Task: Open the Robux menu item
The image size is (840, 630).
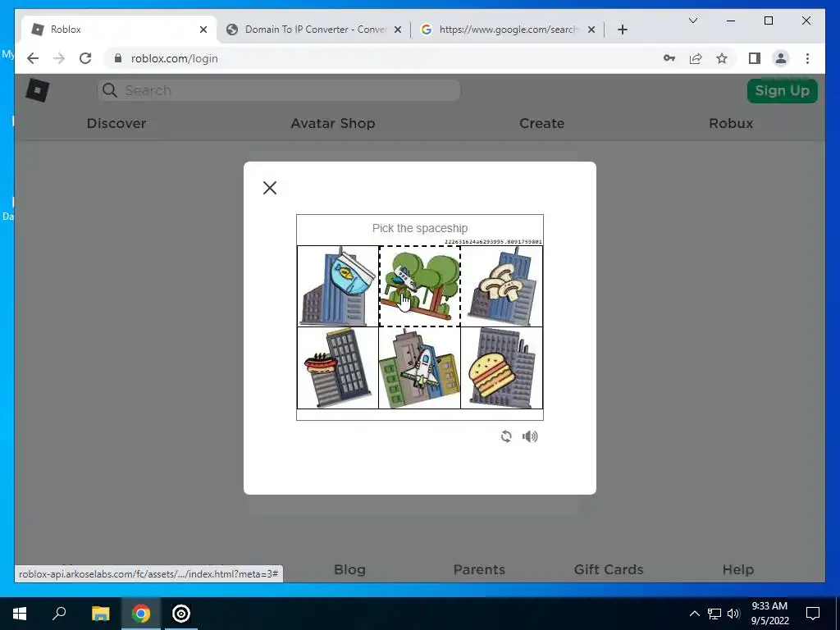Action: (x=731, y=123)
